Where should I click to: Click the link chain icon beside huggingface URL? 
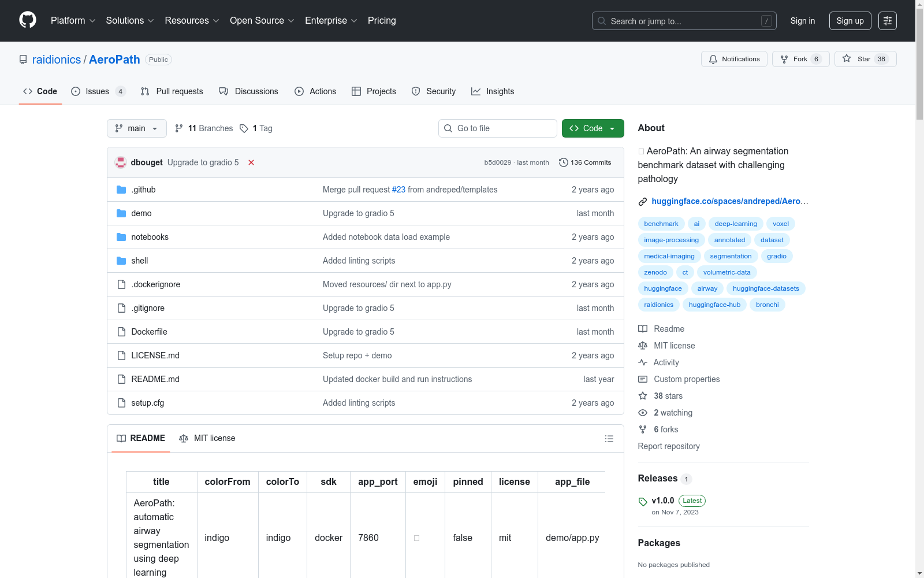tap(643, 202)
